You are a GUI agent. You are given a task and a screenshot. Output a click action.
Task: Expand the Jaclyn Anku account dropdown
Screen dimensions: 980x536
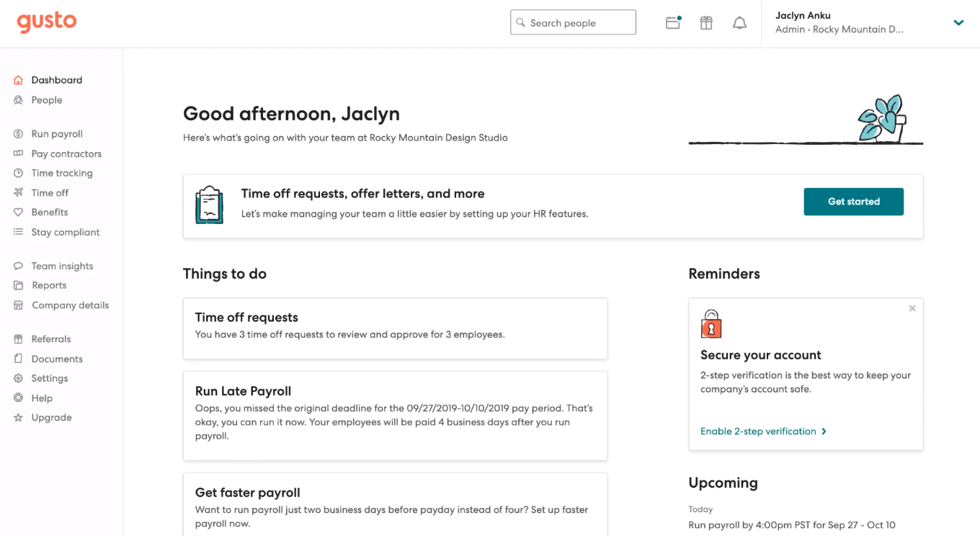point(958,23)
